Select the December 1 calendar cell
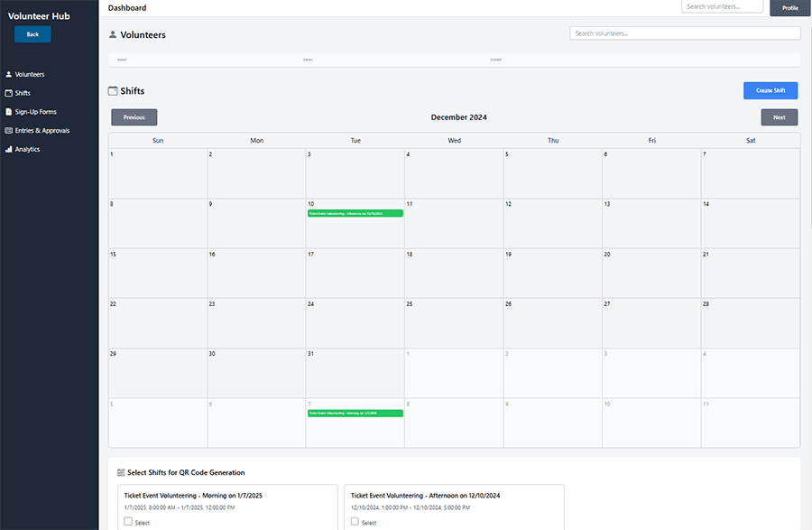 (x=158, y=173)
